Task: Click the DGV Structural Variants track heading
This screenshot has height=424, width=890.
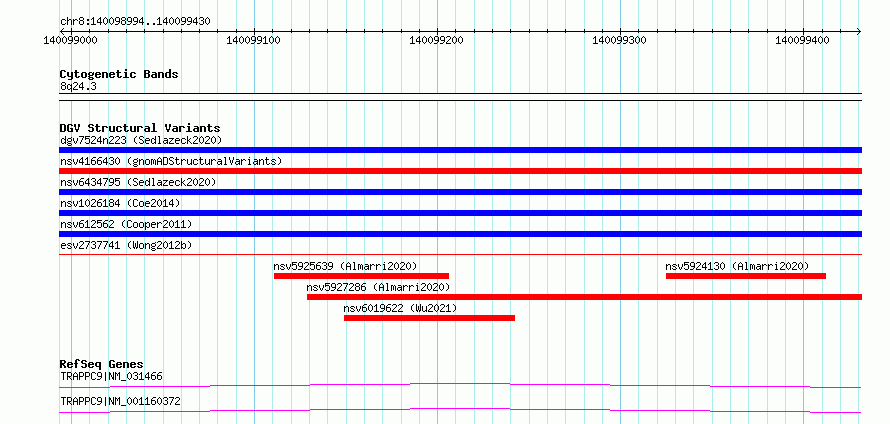Action: tap(140, 128)
